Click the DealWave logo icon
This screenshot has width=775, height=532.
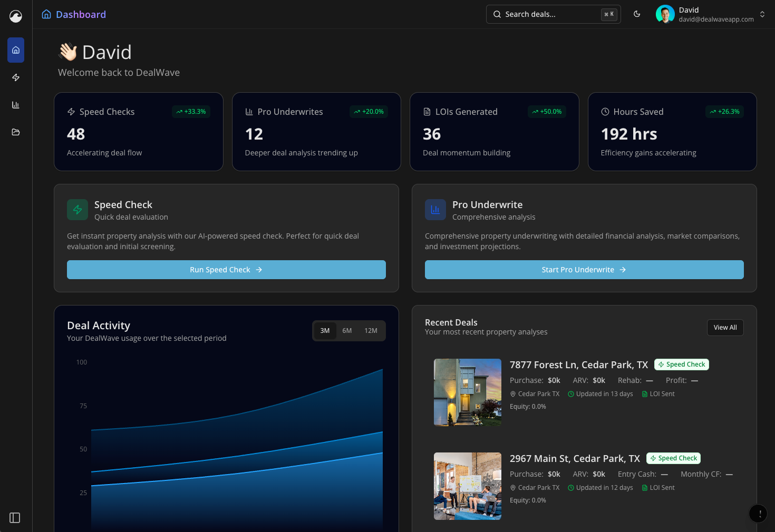[16, 16]
